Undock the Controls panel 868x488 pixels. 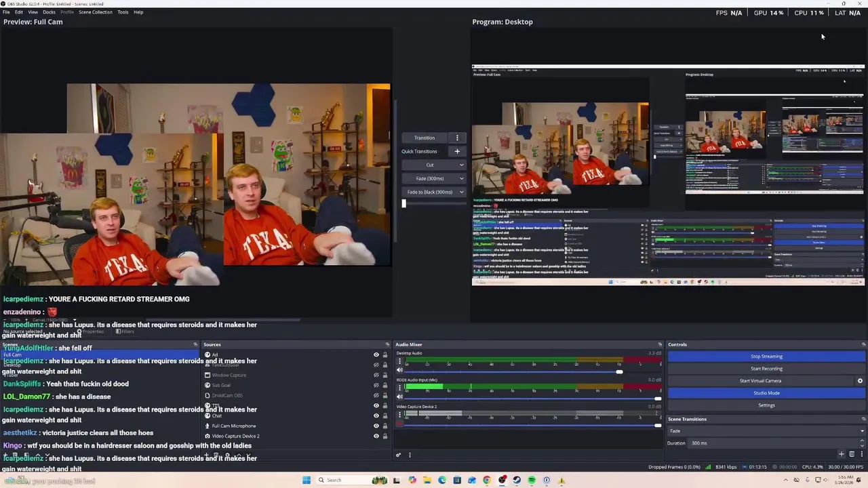[863, 344]
